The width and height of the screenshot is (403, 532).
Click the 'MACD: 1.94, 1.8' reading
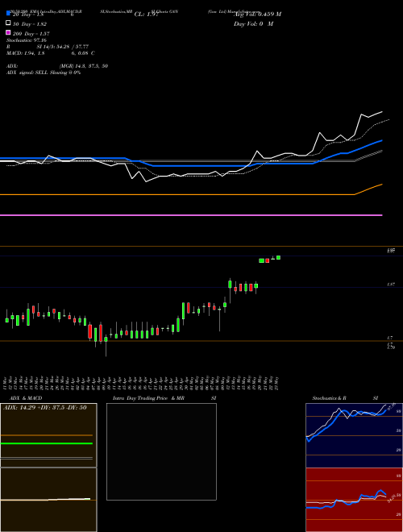[x=26, y=53]
